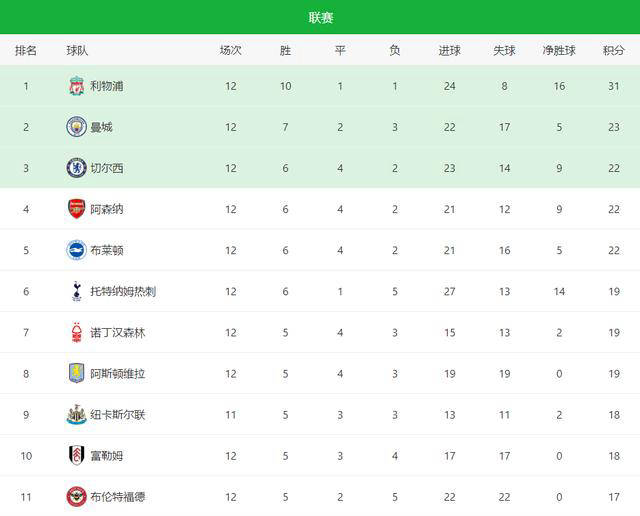Viewport: 640px width, 516px height.
Task: Open the 诺丁汉森林 team name link
Action: click(x=118, y=332)
